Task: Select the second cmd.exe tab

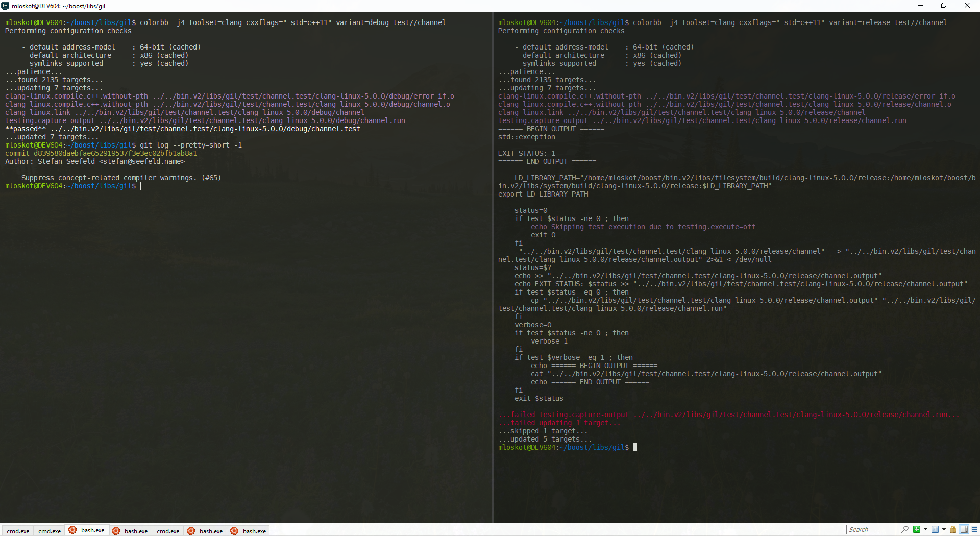Action: (x=50, y=531)
